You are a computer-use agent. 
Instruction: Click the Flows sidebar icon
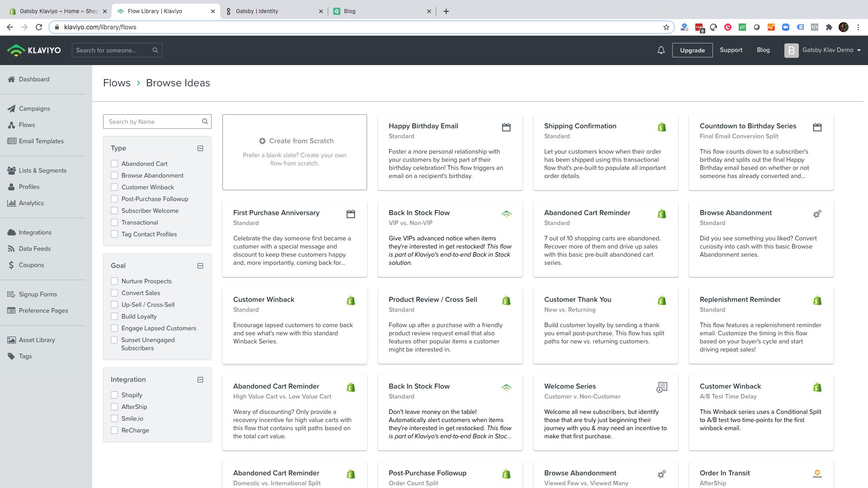click(x=11, y=125)
